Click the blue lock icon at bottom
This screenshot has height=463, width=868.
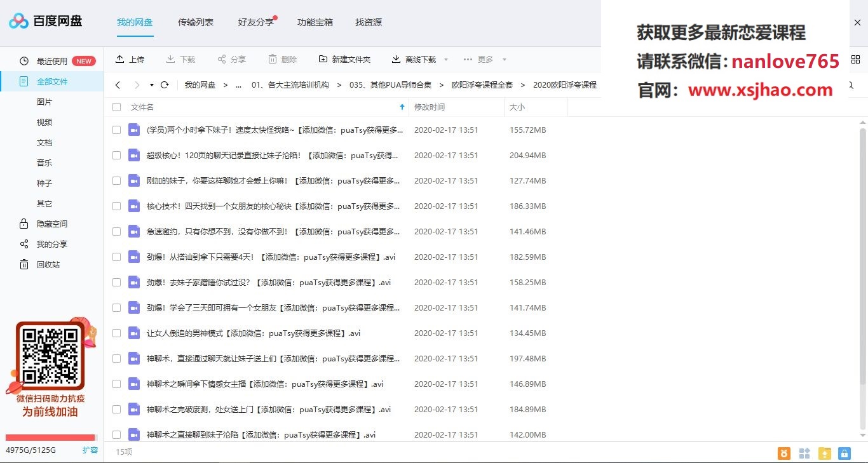pyautogui.click(x=844, y=453)
